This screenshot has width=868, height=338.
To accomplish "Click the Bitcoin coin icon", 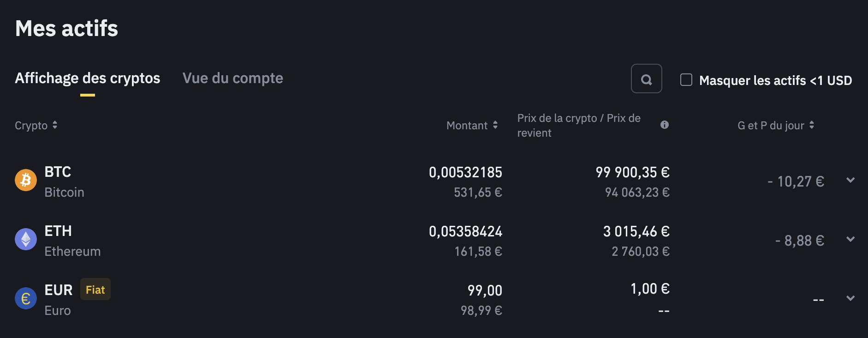I will pyautogui.click(x=26, y=180).
